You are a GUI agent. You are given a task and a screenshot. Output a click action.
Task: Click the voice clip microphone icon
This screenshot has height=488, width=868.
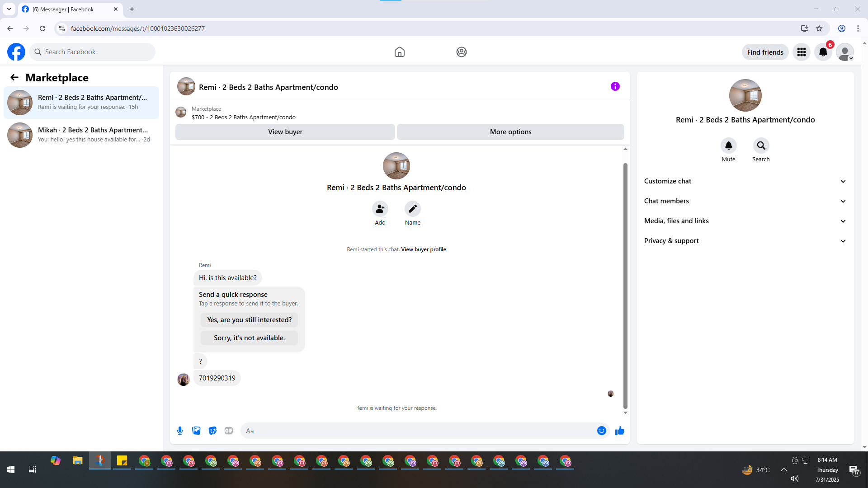point(180,431)
